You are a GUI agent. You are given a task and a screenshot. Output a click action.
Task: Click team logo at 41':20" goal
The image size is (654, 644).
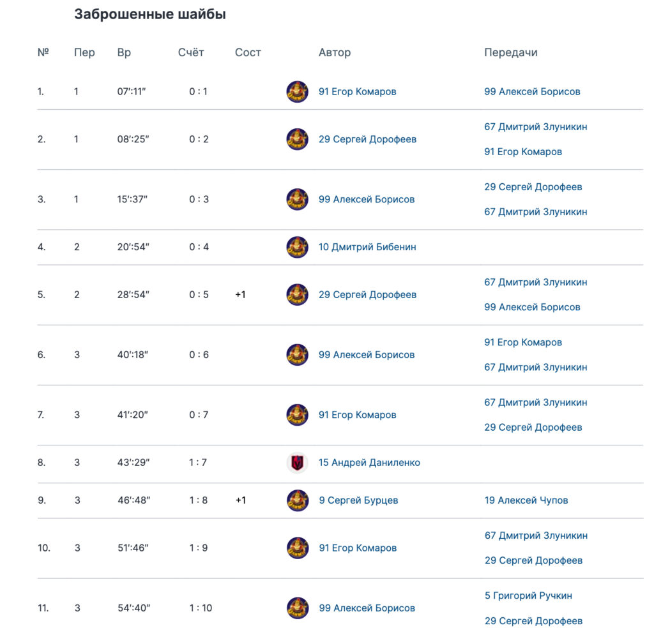pyautogui.click(x=298, y=415)
